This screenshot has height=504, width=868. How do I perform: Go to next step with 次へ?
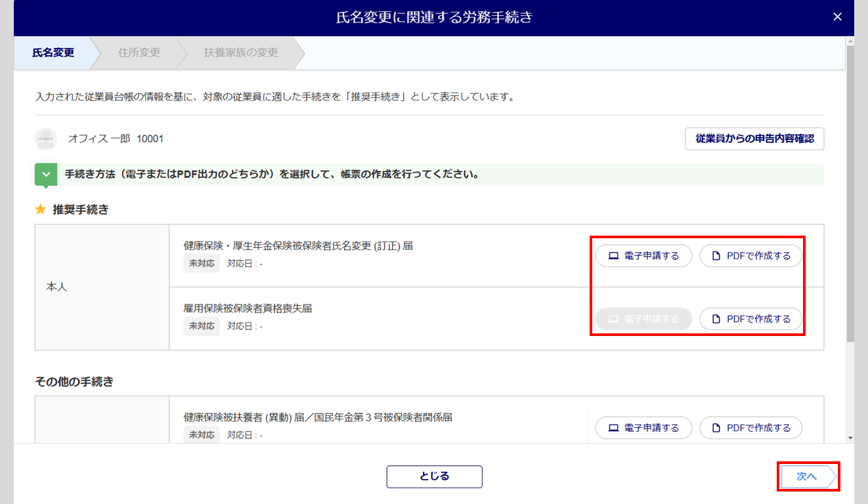(807, 476)
